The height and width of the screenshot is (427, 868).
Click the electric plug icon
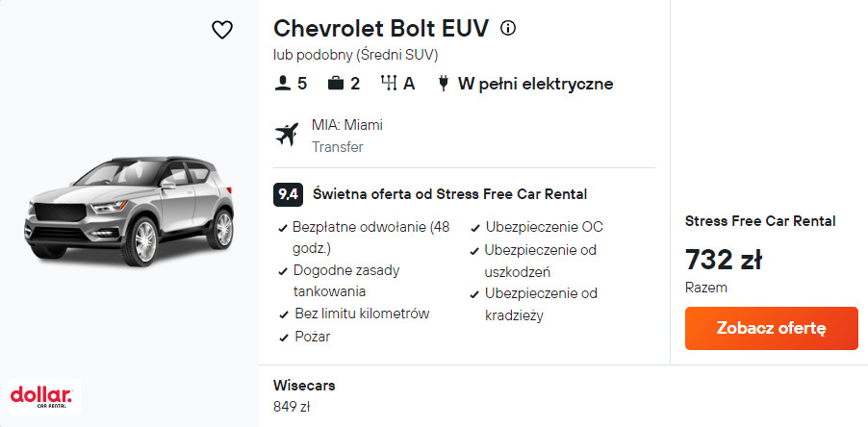click(443, 84)
